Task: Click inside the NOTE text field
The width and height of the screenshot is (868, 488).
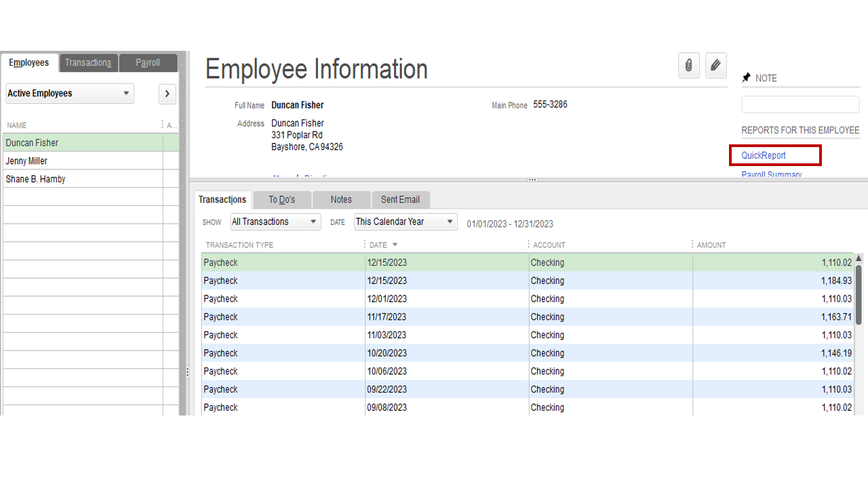Action: point(800,104)
